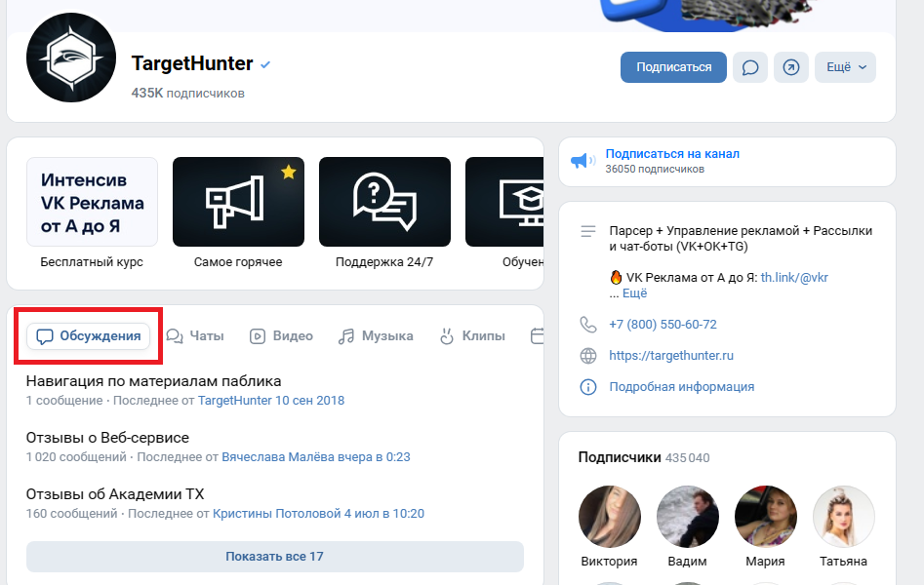Open subscriber Виктория's avatar
The width and height of the screenshot is (924, 585).
[609, 517]
